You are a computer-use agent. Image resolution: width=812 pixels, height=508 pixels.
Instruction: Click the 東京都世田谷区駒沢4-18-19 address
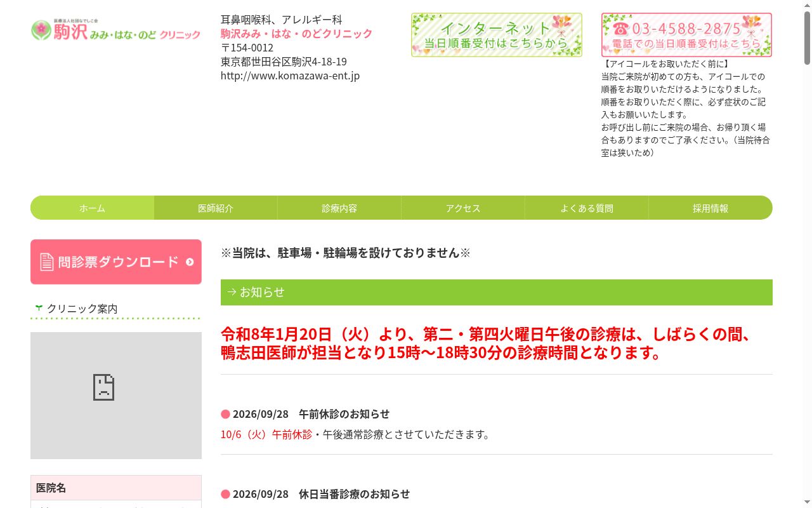284,62
